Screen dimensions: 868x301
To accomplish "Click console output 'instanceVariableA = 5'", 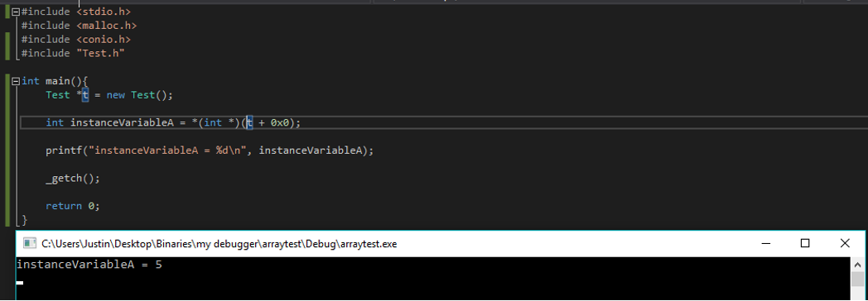I will tap(89, 265).
